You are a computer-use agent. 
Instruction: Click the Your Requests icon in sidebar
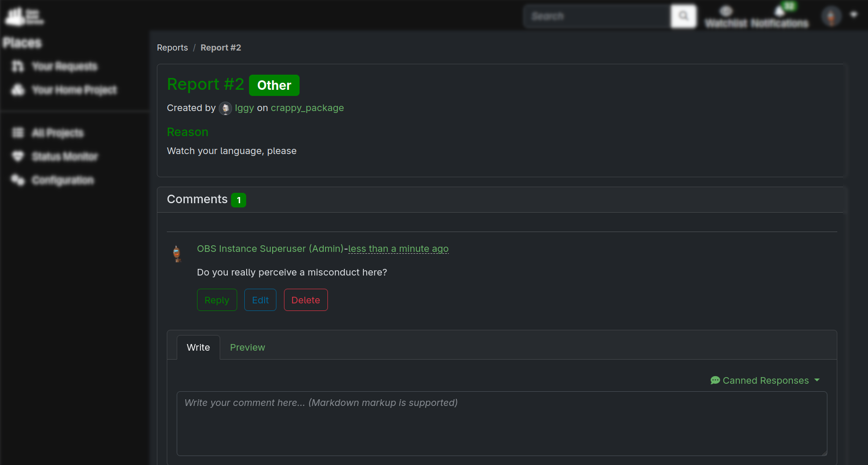(18, 66)
